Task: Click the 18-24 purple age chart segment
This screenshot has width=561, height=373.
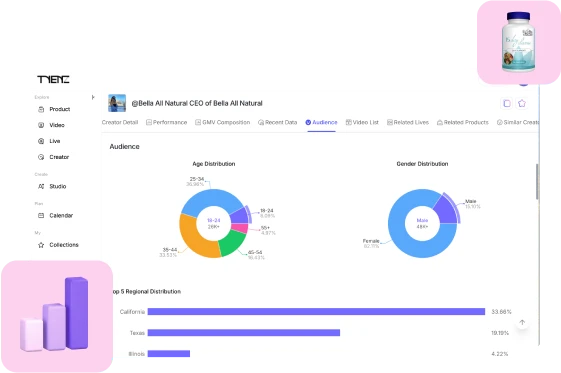Action: click(240, 215)
